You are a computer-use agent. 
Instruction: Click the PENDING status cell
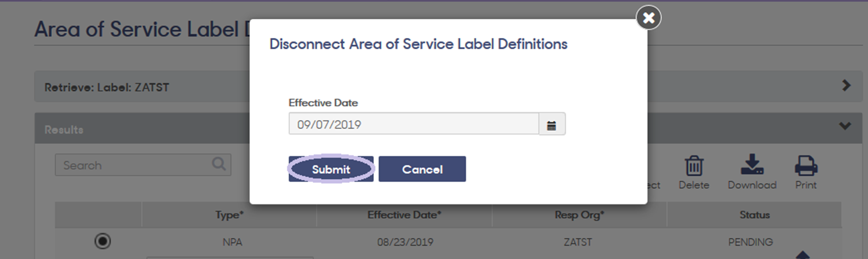point(750,242)
